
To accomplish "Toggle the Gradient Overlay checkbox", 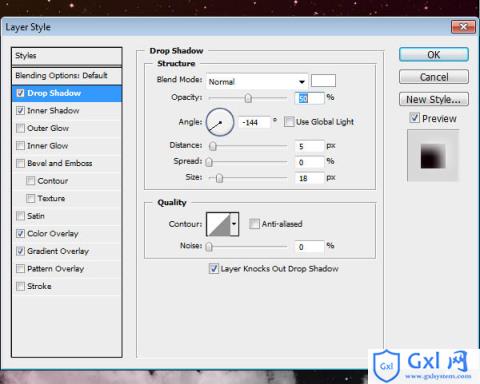I will tap(20, 251).
